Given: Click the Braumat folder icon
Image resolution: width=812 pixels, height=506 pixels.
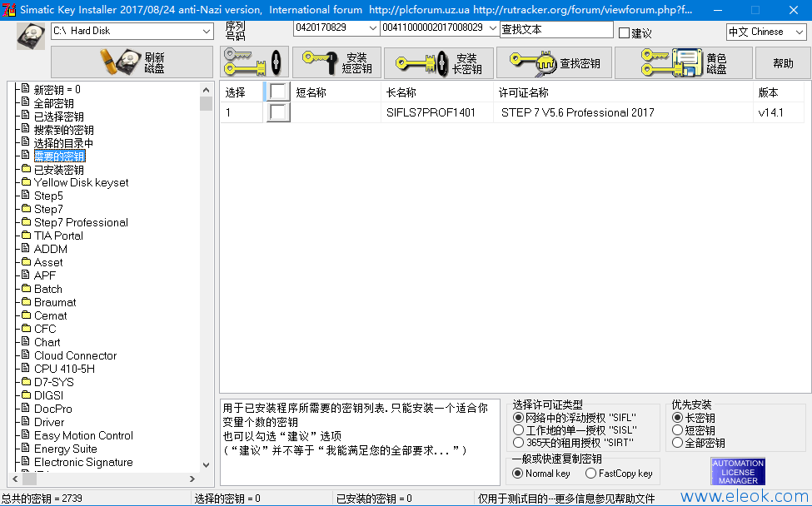Looking at the screenshot, I should click(26, 301).
